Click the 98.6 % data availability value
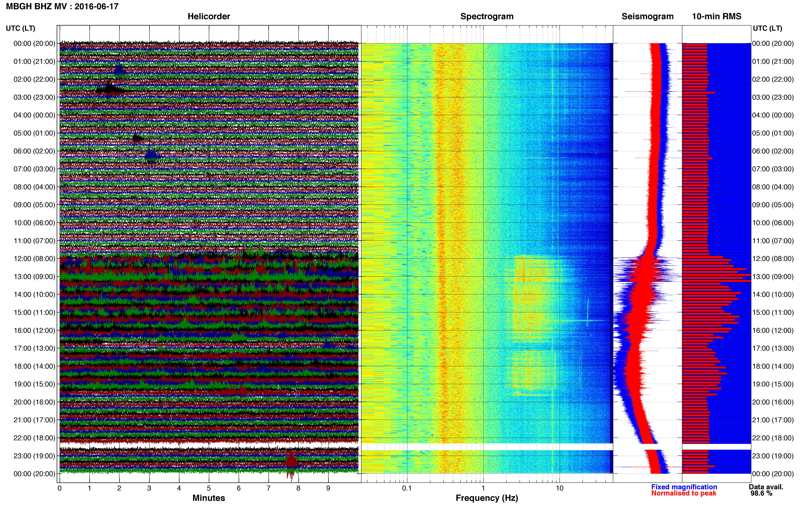 click(761, 493)
